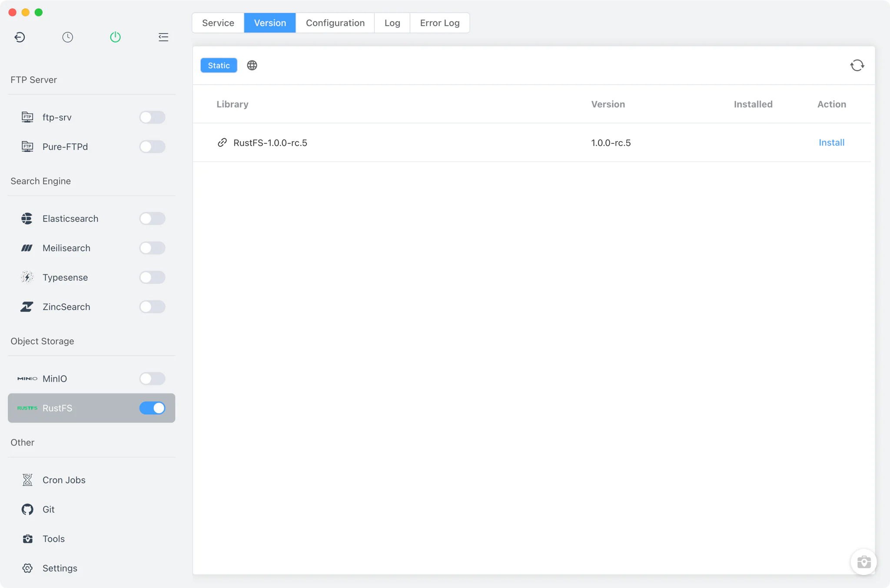Click the ftp-srv FTP icon
The image size is (890, 588).
click(27, 117)
